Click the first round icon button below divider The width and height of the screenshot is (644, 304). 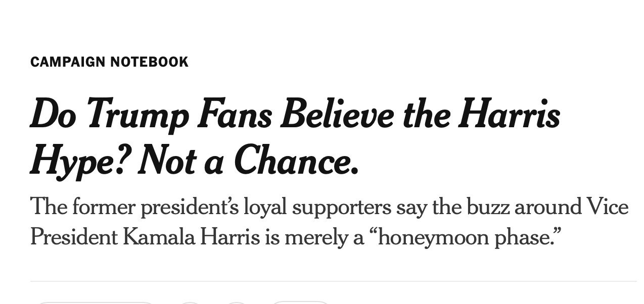coord(191,302)
